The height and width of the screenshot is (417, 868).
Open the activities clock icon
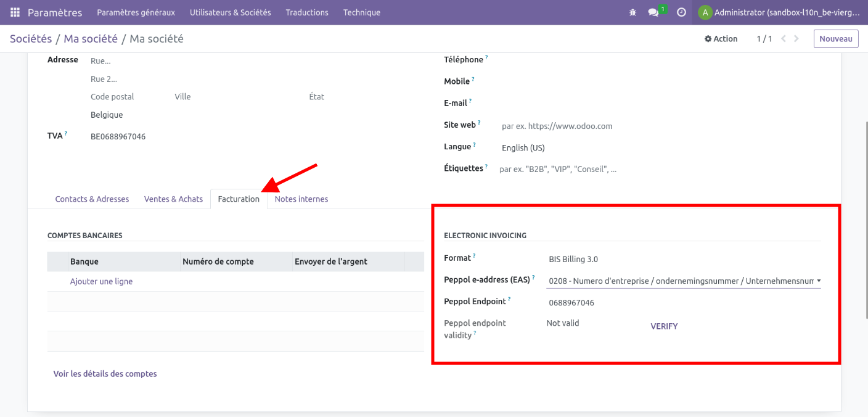tap(681, 12)
